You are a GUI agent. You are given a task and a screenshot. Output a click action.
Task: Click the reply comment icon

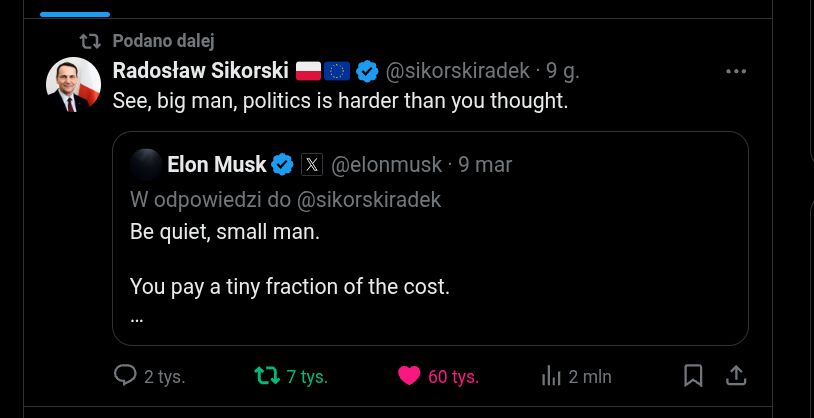point(125,375)
